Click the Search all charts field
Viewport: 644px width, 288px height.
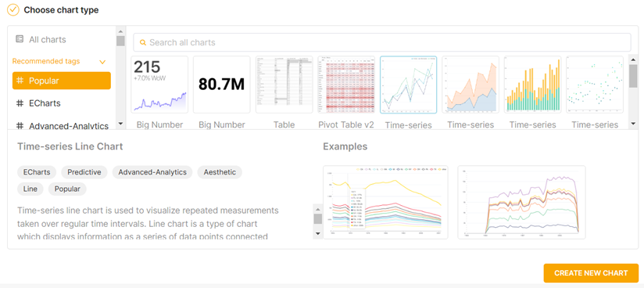point(382,42)
